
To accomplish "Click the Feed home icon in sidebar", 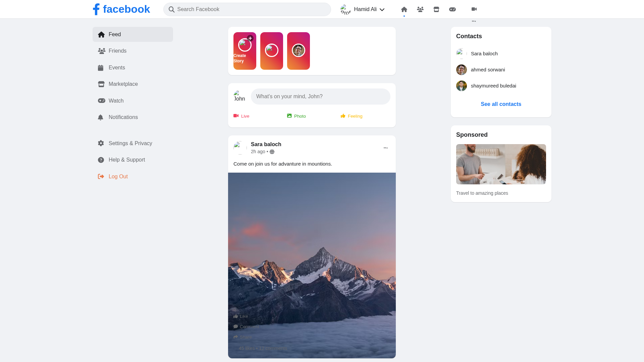I will tap(101, 34).
